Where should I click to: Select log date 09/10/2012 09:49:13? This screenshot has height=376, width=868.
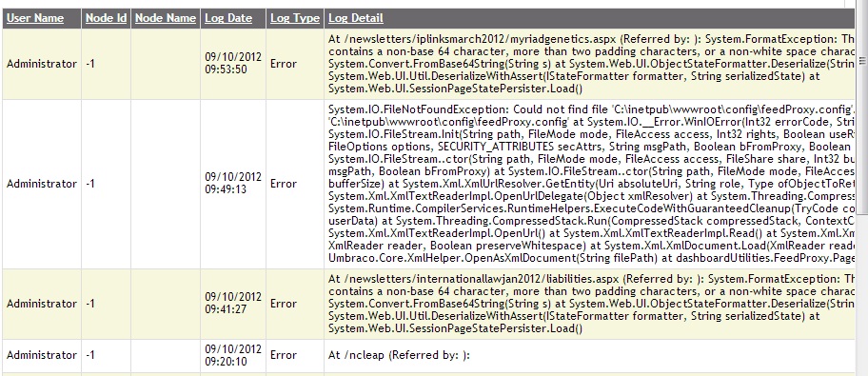pyautogui.click(x=233, y=184)
